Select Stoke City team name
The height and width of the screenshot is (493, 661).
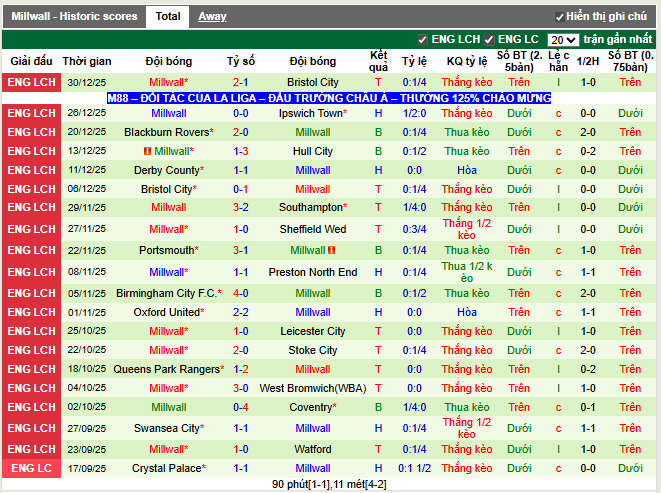tap(313, 350)
